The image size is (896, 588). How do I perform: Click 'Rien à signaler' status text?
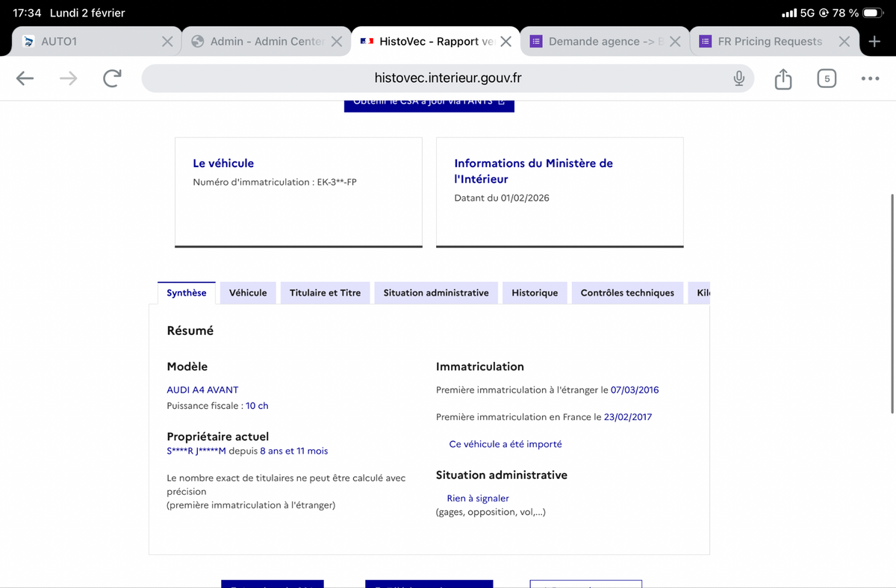(x=478, y=498)
